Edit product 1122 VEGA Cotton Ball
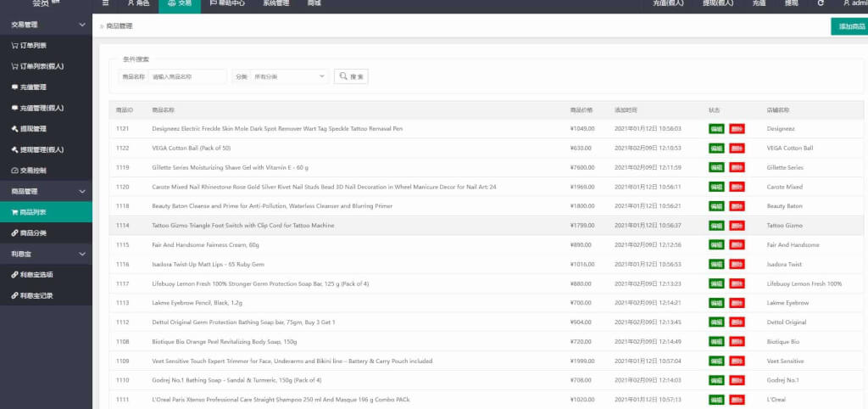 tap(716, 148)
